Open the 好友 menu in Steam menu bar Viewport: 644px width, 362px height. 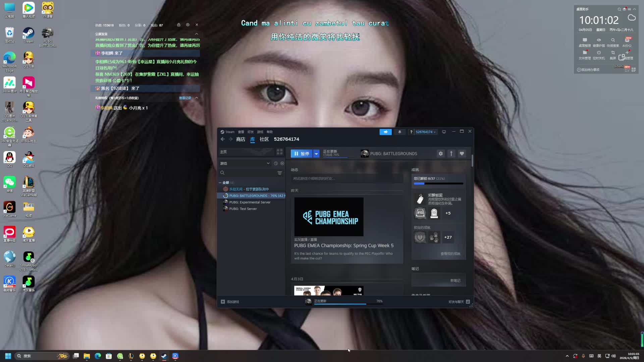[x=250, y=132]
